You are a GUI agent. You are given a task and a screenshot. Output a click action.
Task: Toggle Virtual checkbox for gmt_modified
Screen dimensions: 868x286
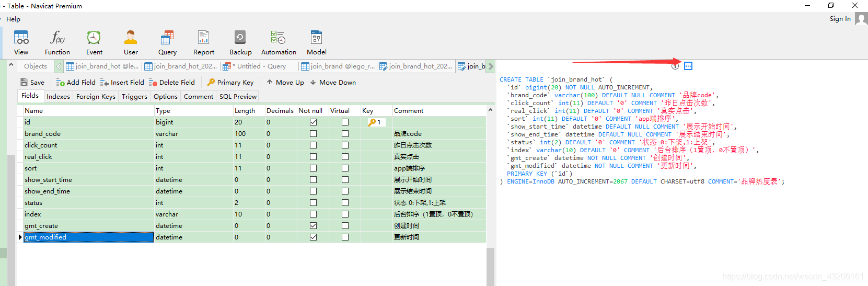click(x=345, y=237)
